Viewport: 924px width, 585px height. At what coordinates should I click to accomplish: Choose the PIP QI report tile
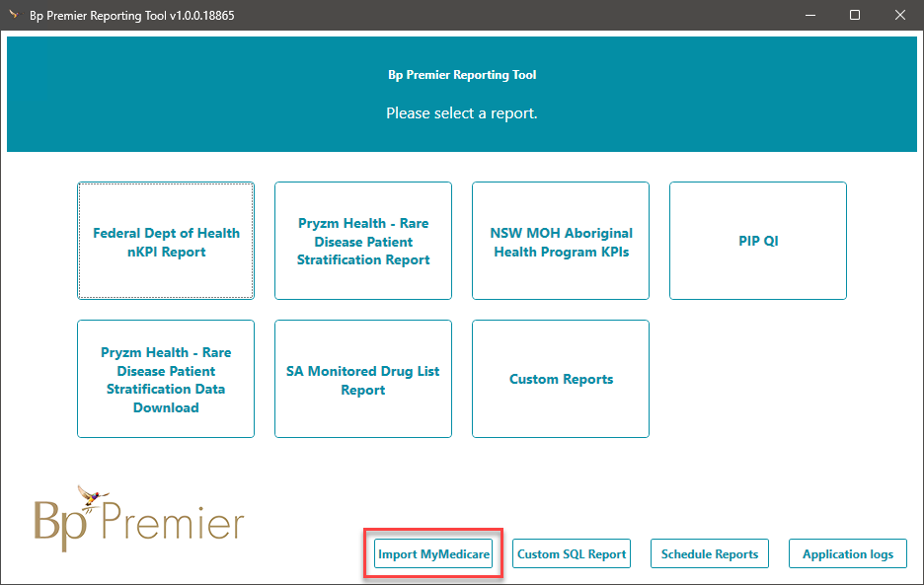(x=758, y=242)
